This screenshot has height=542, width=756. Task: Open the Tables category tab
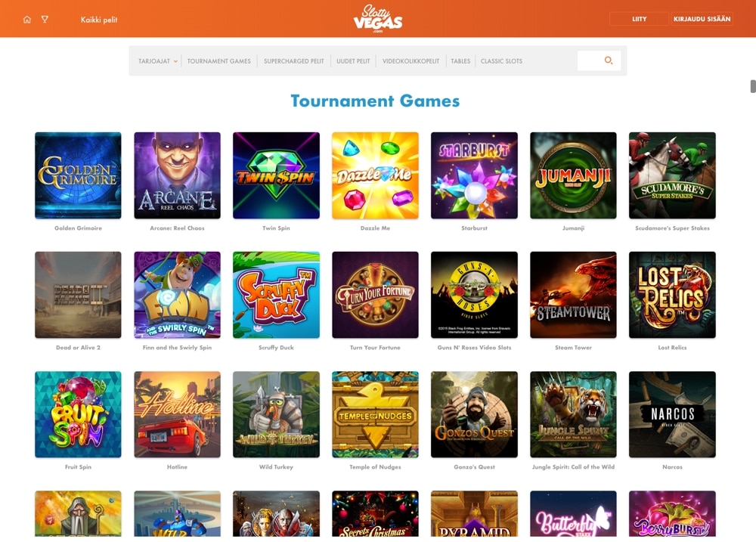[460, 61]
